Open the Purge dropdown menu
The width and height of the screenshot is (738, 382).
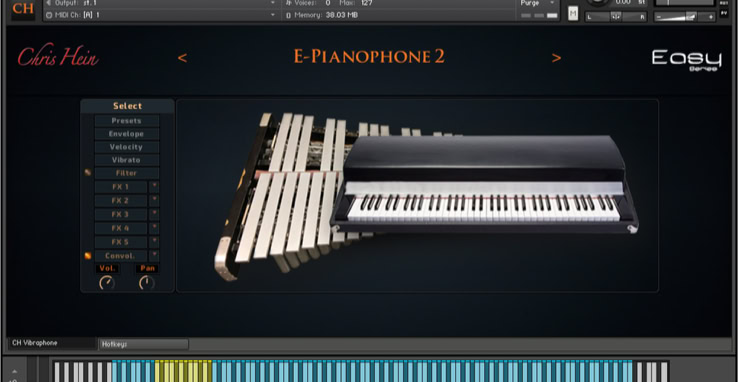(x=538, y=3)
